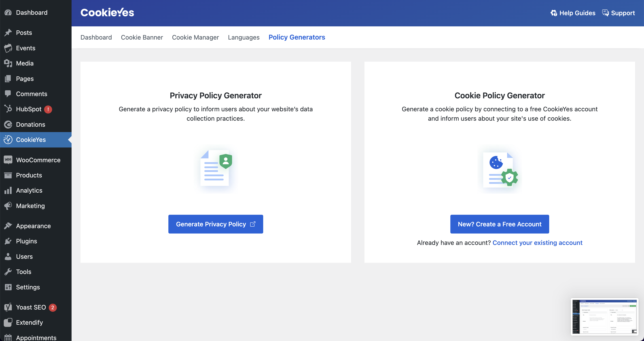
Task: Click the Yoast SEO notification badge 2
Action: click(53, 307)
